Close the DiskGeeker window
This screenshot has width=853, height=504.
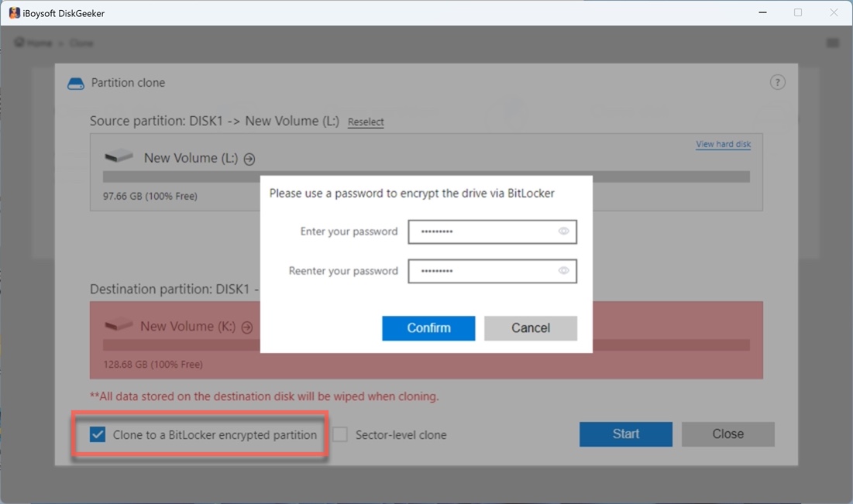click(834, 12)
